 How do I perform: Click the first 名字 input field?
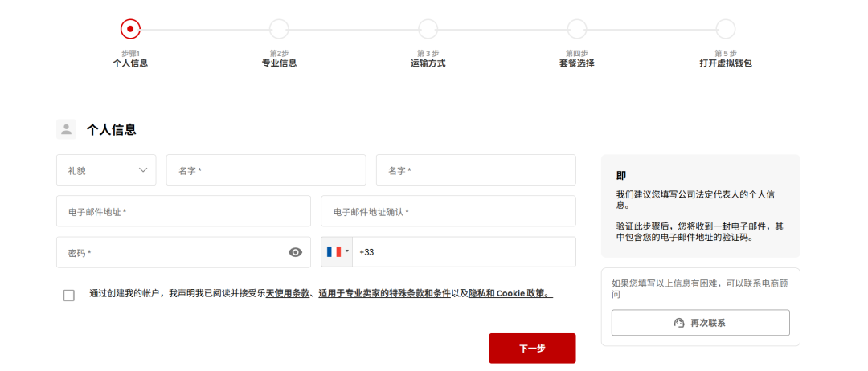click(265, 170)
